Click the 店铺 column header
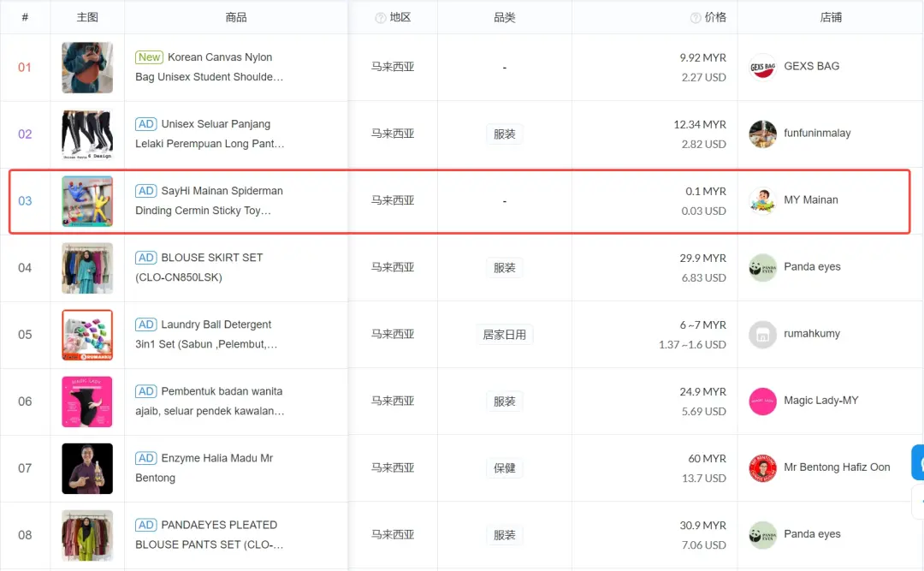 [831, 18]
